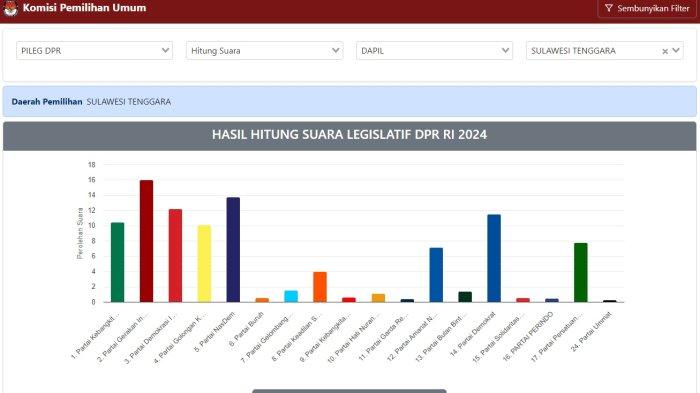Click the filter funnel icon

click(x=608, y=8)
